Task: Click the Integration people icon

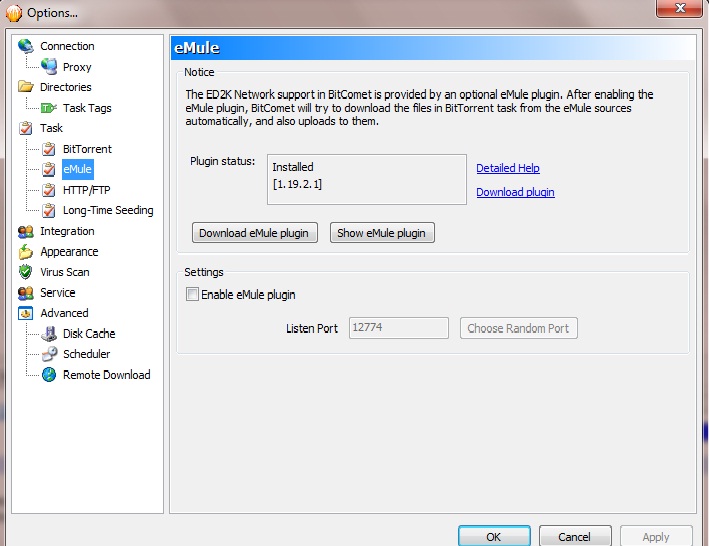Action: tap(26, 231)
